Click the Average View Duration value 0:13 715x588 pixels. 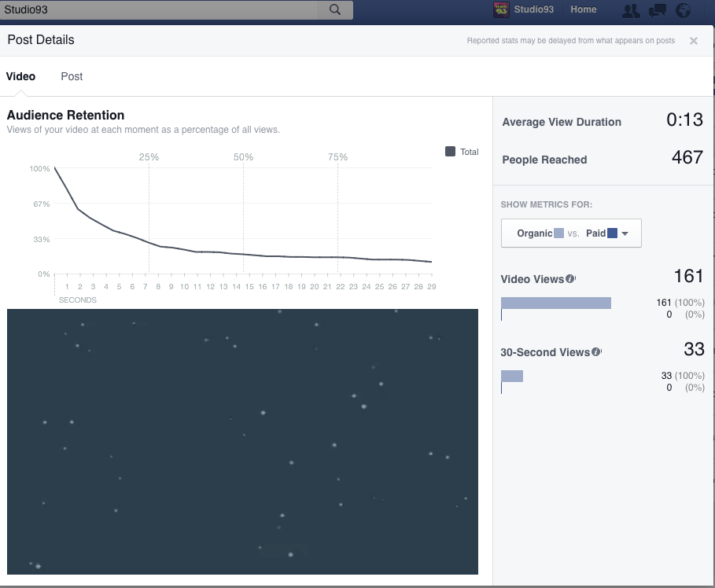tap(684, 119)
